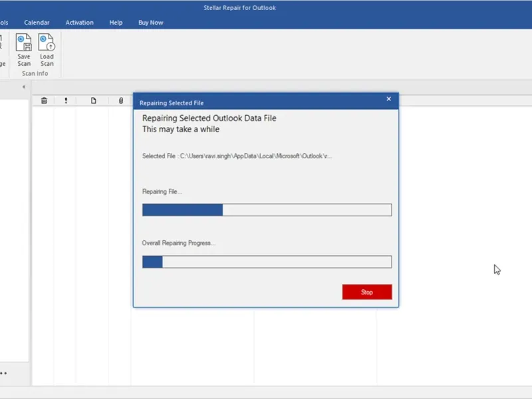Viewport: 532px width, 399px height.
Task: Open the Buy Now menu tab
Action: tap(151, 23)
